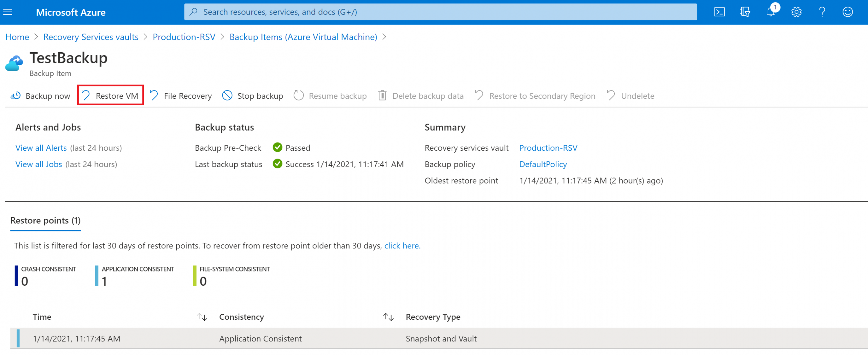Viewport: 868px width, 355px height.
Task: Open the portal settings gear
Action: click(x=796, y=12)
